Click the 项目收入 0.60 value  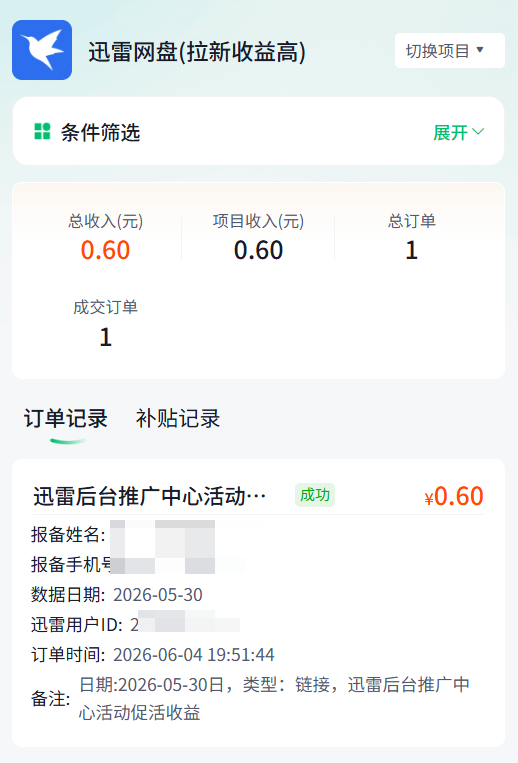coord(258,250)
